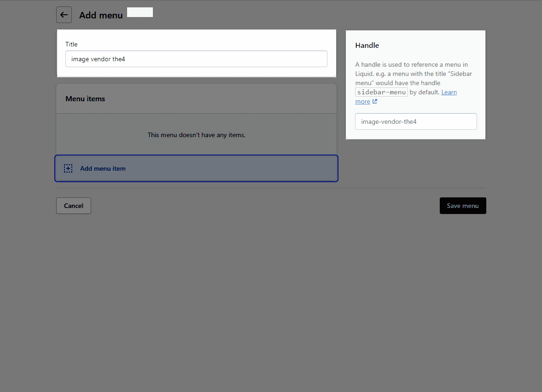Click the Add menu item button label
Screen dimensions: 542x392
[x=103, y=168]
